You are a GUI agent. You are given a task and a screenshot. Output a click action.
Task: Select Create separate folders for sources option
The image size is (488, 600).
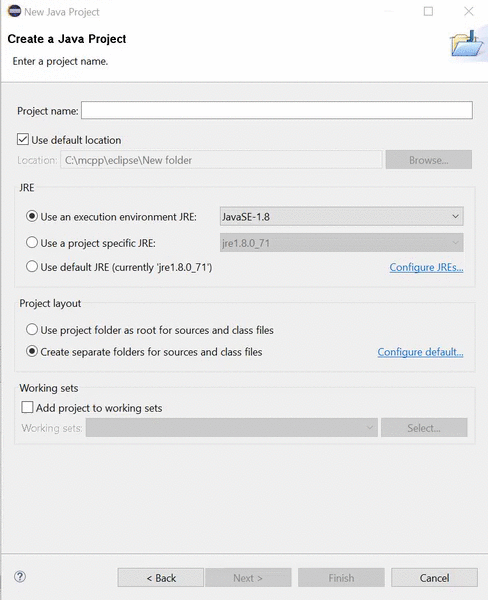click(x=32, y=351)
